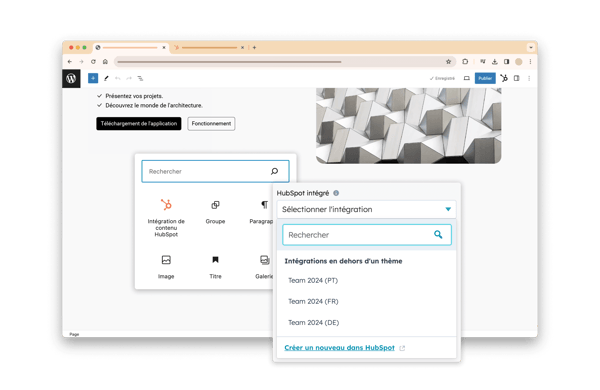The image size is (600, 390).
Task: Insert the Paragraphe block
Action: (x=261, y=211)
